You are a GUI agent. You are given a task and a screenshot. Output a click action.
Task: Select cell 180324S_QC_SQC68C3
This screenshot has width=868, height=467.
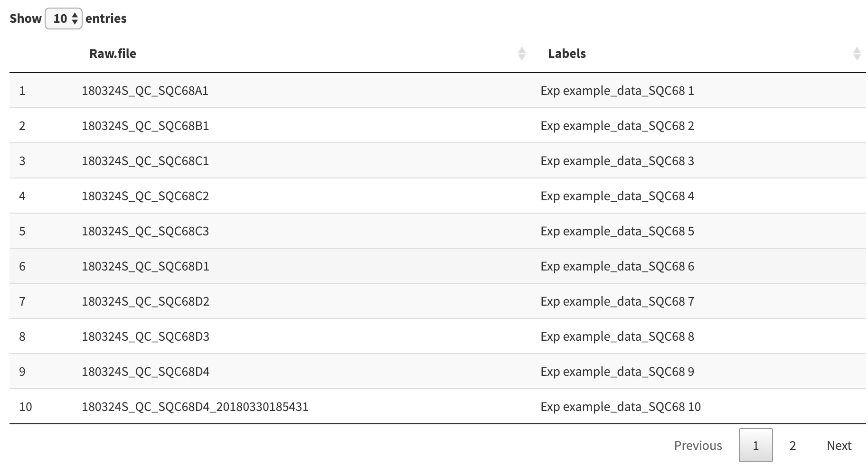point(145,231)
